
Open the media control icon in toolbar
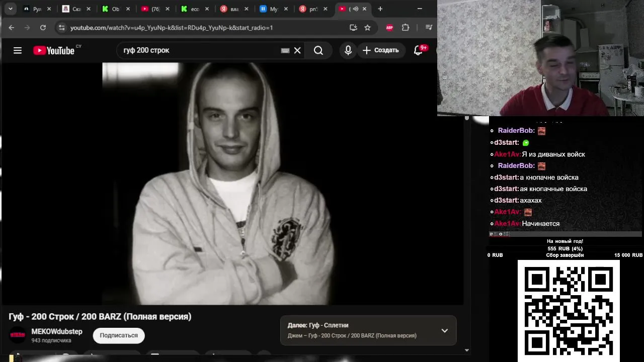[429, 28]
